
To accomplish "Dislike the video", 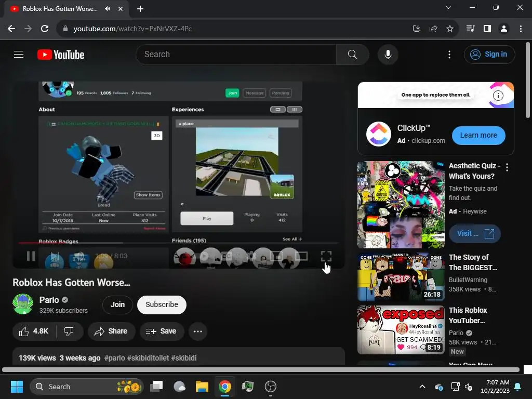I will pyautogui.click(x=69, y=331).
